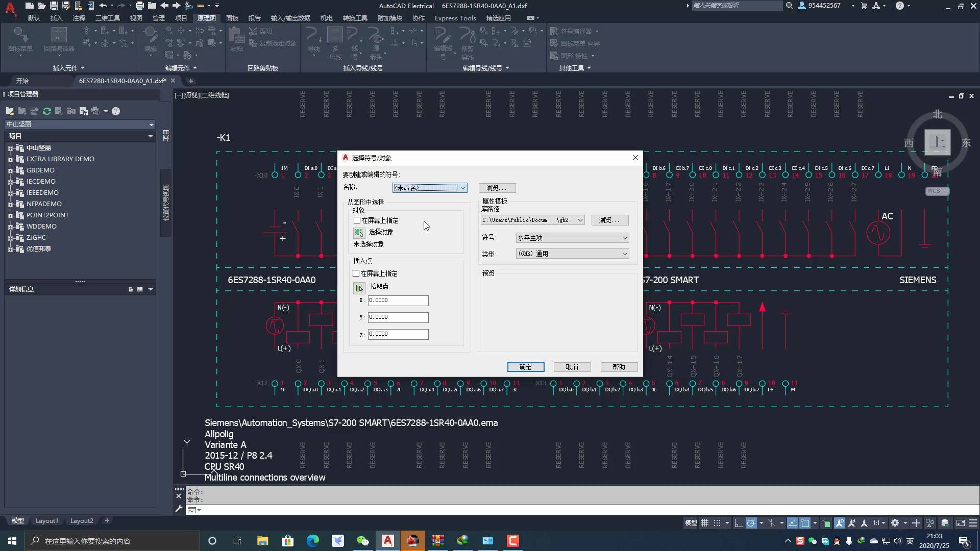Screen dimensions: 980x551
Task: Open the library path dropdown
Action: [532, 220]
